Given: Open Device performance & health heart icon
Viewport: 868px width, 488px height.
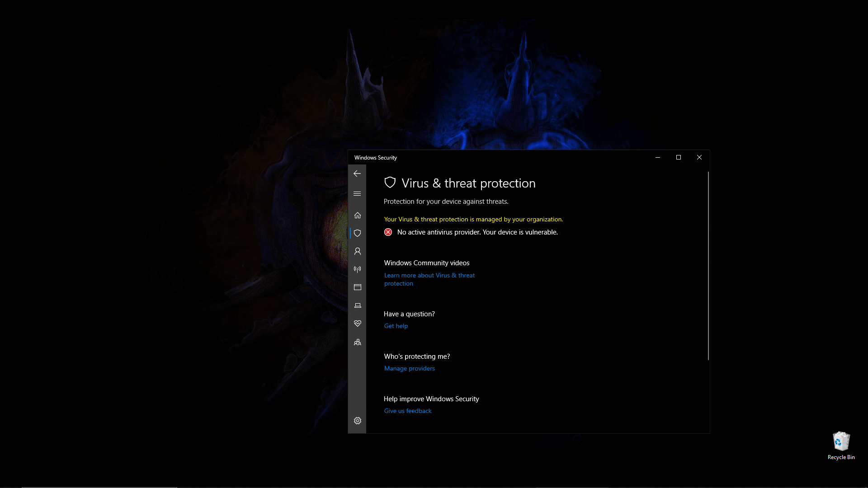Looking at the screenshot, I should (357, 324).
